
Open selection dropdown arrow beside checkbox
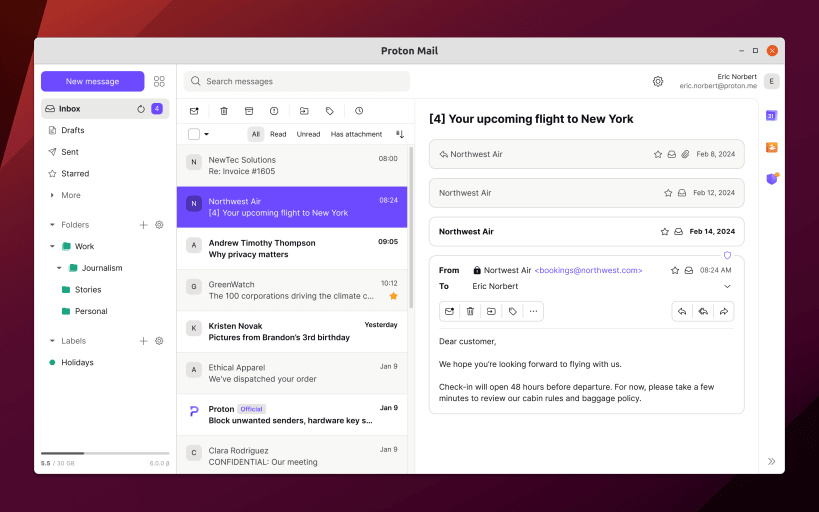pyautogui.click(x=206, y=134)
